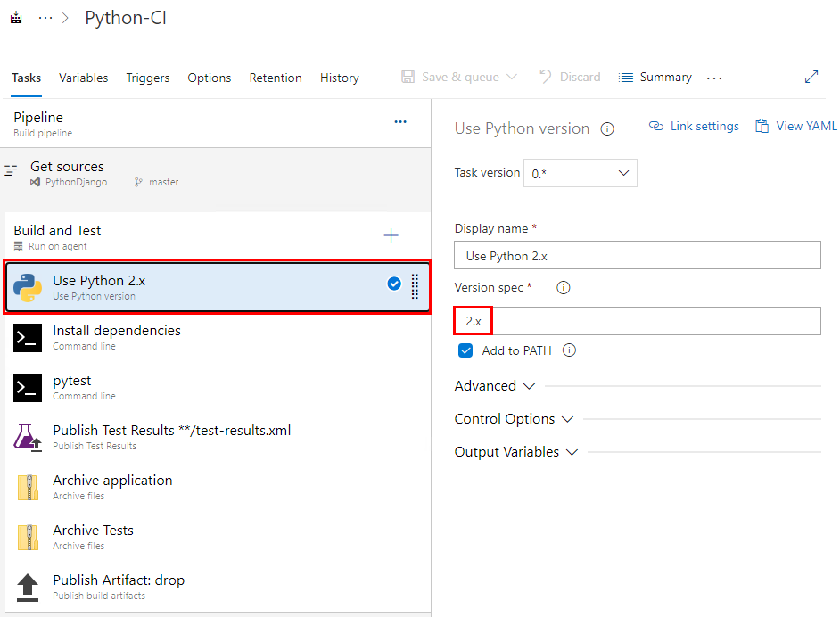Viewport: 840px width, 617px height.
Task: Select the Use Python 2.x task
Action: pos(218,287)
